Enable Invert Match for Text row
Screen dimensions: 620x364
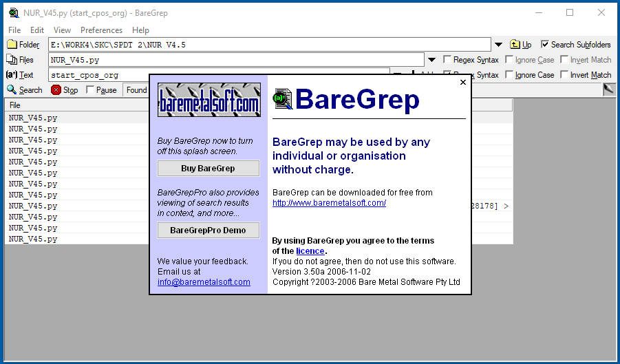(564, 74)
